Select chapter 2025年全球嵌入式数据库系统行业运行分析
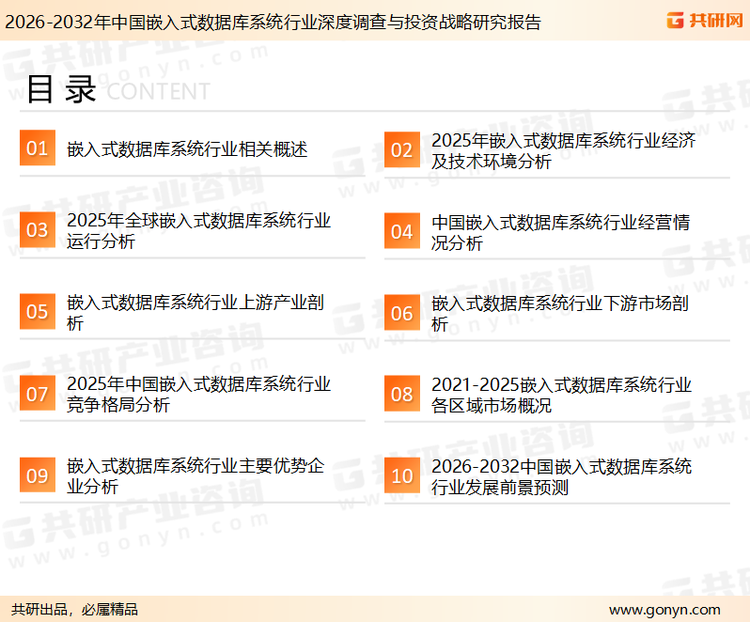750x622 pixels. point(199,231)
